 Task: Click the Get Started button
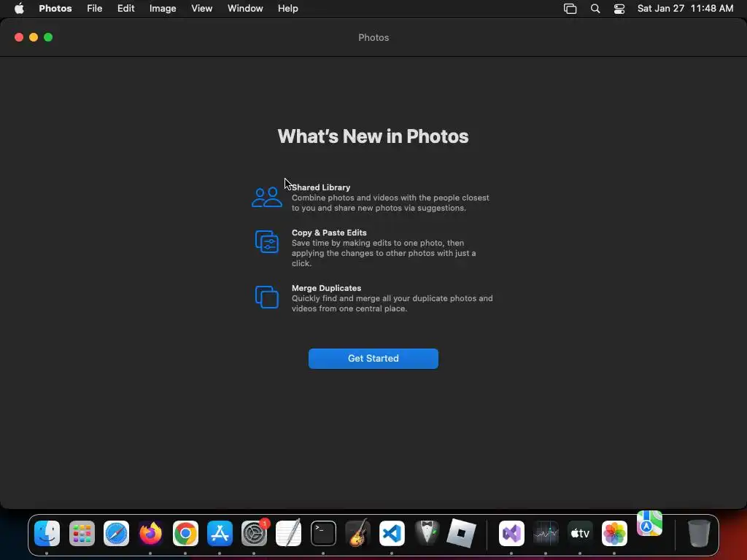point(373,359)
